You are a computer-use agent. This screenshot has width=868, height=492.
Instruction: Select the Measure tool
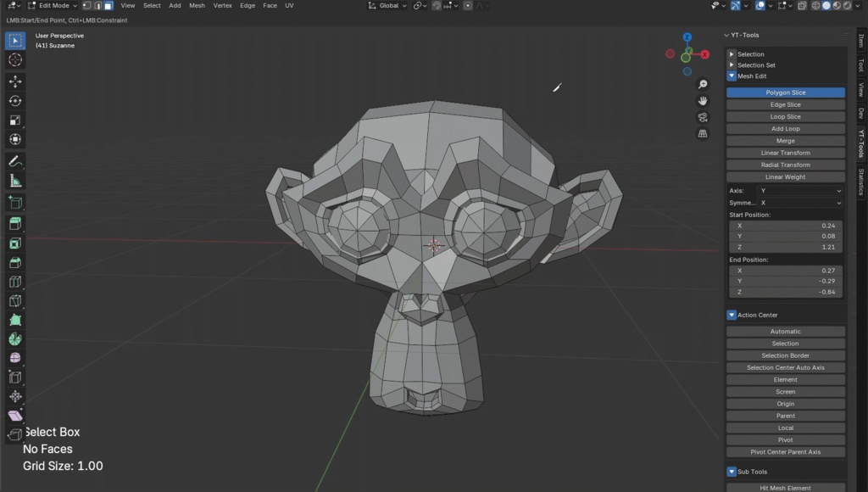point(15,181)
